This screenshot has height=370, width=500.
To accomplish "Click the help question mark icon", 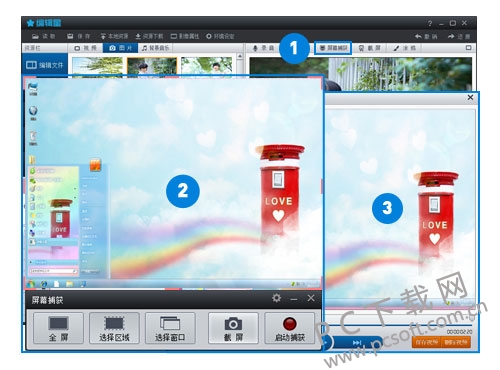I will [430, 23].
